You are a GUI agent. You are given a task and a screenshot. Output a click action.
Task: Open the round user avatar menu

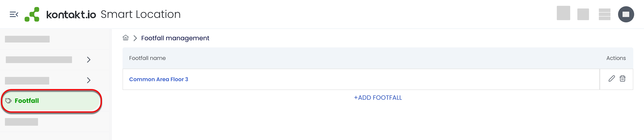point(626,14)
